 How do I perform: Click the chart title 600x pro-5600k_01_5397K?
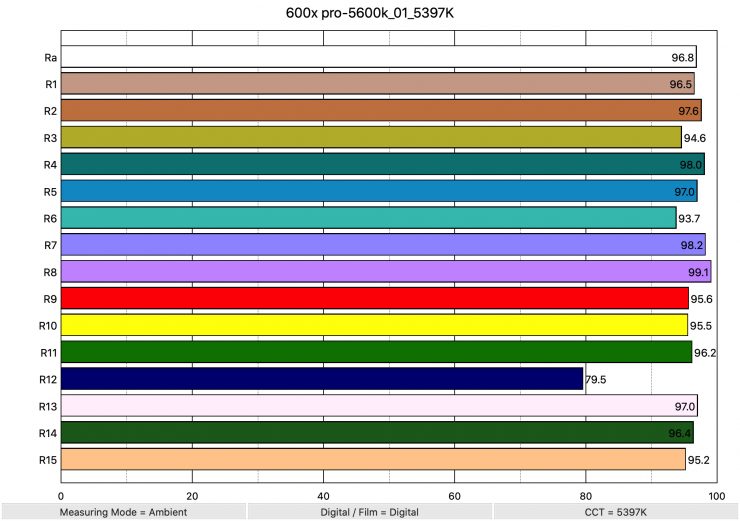(x=369, y=13)
